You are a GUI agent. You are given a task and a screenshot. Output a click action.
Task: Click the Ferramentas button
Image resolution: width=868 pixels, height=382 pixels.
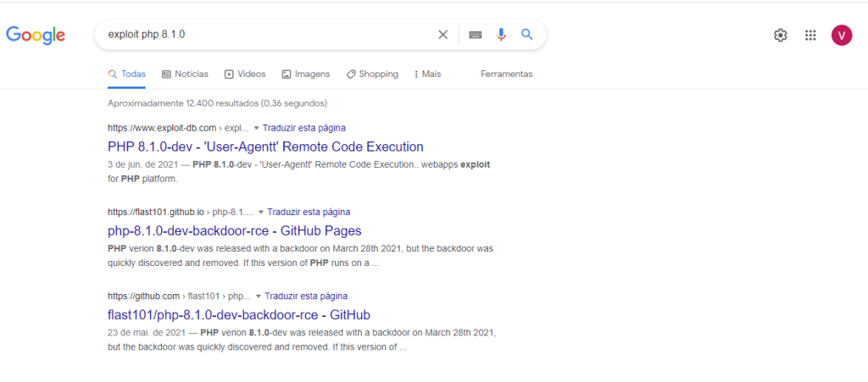point(506,75)
